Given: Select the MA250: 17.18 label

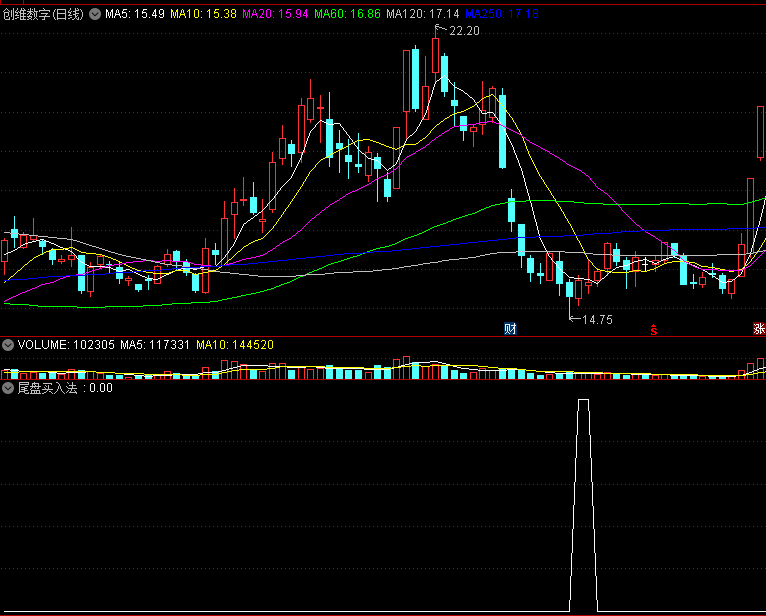Looking at the screenshot, I should 502,14.
